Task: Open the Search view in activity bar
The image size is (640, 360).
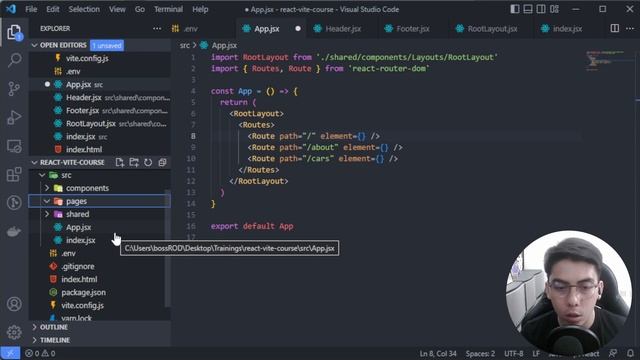Action: tap(14, 60)
